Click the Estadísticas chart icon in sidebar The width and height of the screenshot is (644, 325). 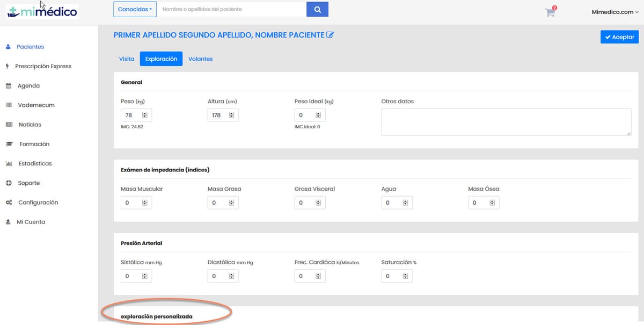[9, 164]
